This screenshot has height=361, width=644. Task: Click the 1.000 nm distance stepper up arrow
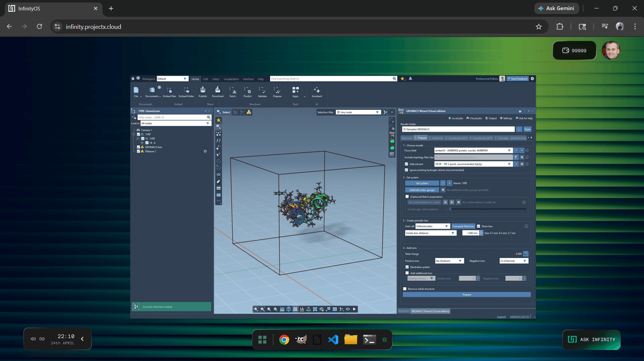click(481, 232)
